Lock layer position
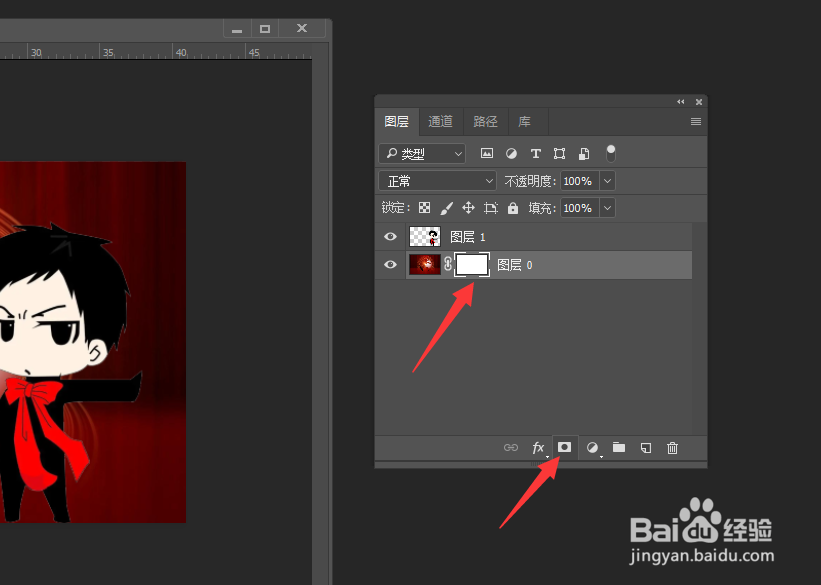The image size is (821, 585). pos(469,208)
